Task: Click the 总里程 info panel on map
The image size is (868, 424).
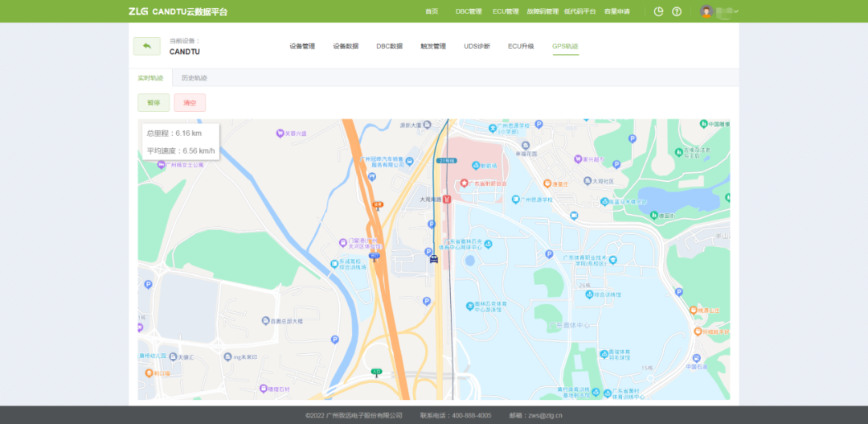Action: click(180, 142)
